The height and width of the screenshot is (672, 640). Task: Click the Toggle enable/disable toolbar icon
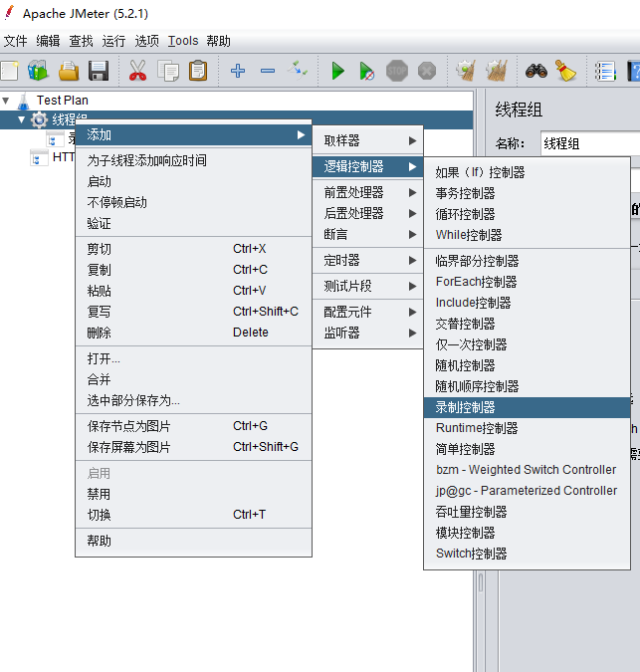point(298,71)
